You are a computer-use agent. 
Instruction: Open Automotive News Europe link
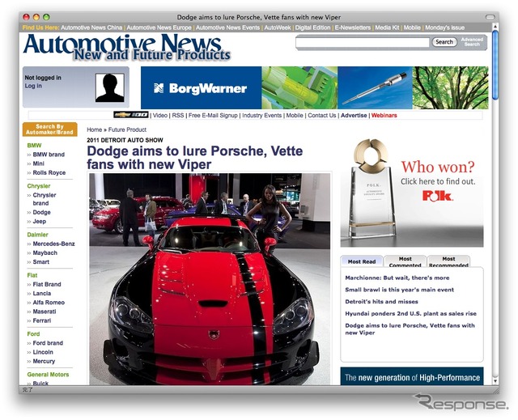[159, 28]
